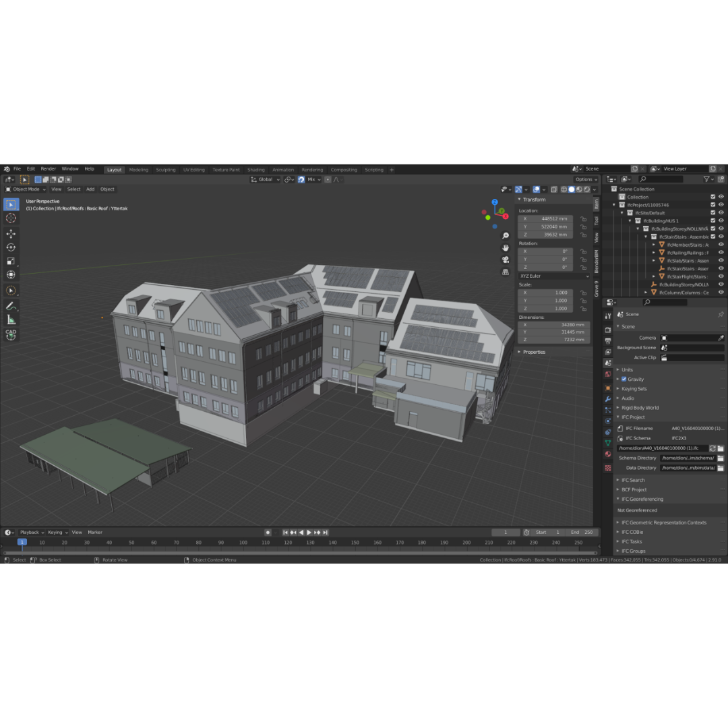Viewport: 728px width, 728px height.
Task: Exclude IfcBuilding/HUS 1 from view layer
Action: tap(712, 221)
